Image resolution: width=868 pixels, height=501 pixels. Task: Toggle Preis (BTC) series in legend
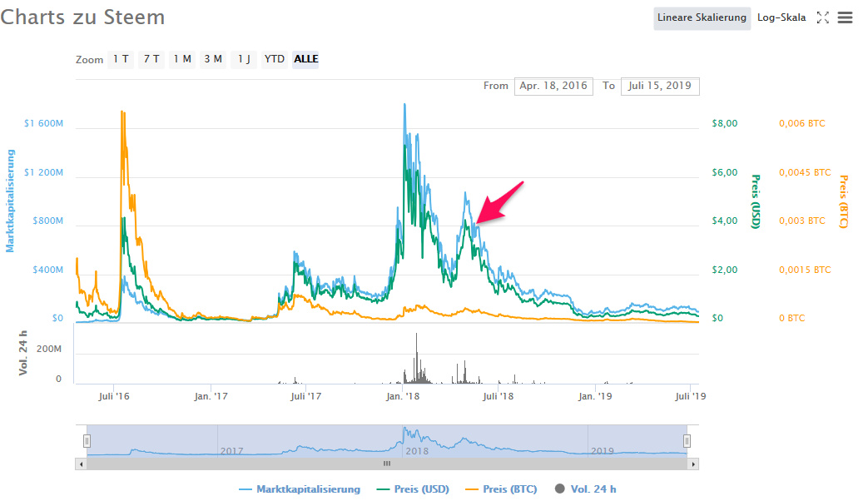[501, 489]
